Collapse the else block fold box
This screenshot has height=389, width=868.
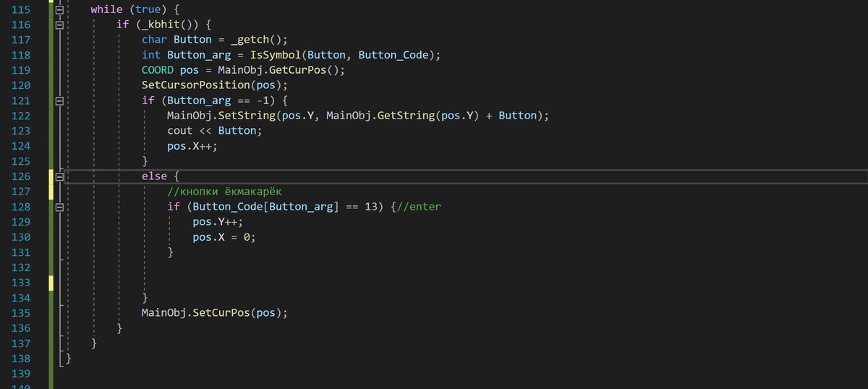[x=61, y=176]
